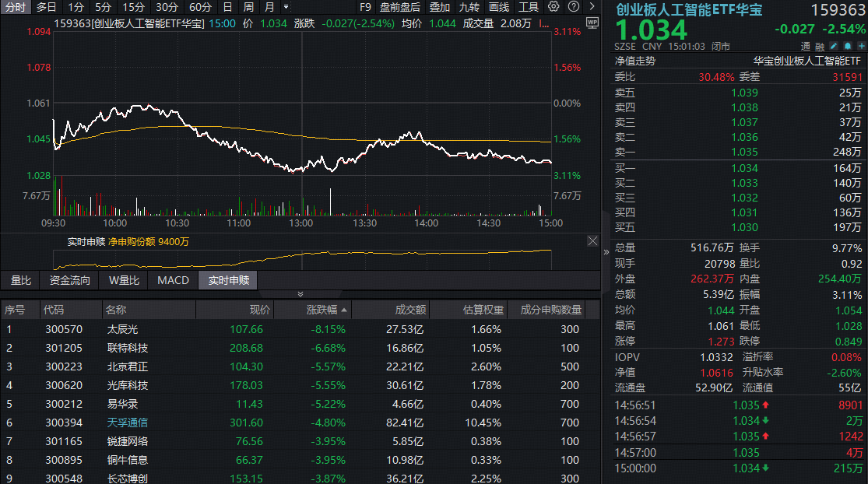Toggle 盘前盘后 pre/post-market display
The width and height of the screenshot is (868, 484).
[400, 7]
